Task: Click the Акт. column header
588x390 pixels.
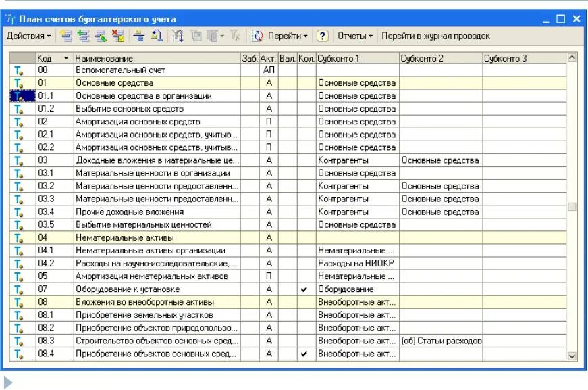Action: click(x=269, y=58)
